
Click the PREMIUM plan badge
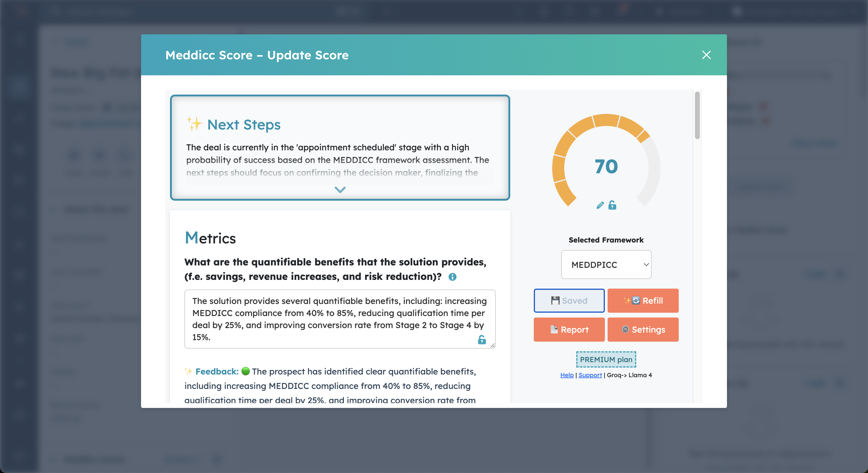point(606,359)
